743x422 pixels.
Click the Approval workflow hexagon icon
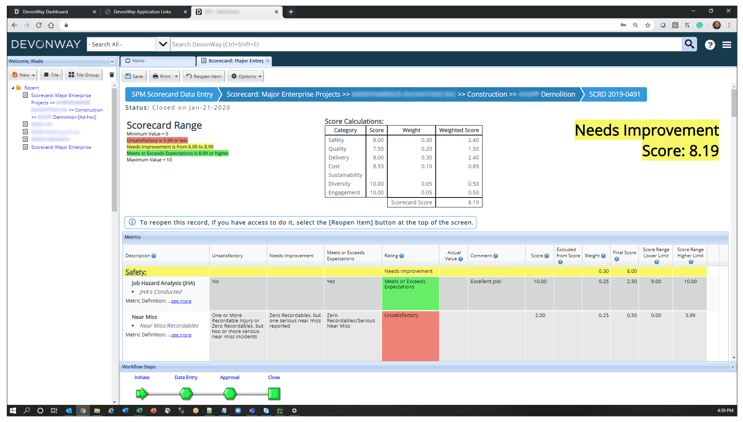[x=230, y=393]
